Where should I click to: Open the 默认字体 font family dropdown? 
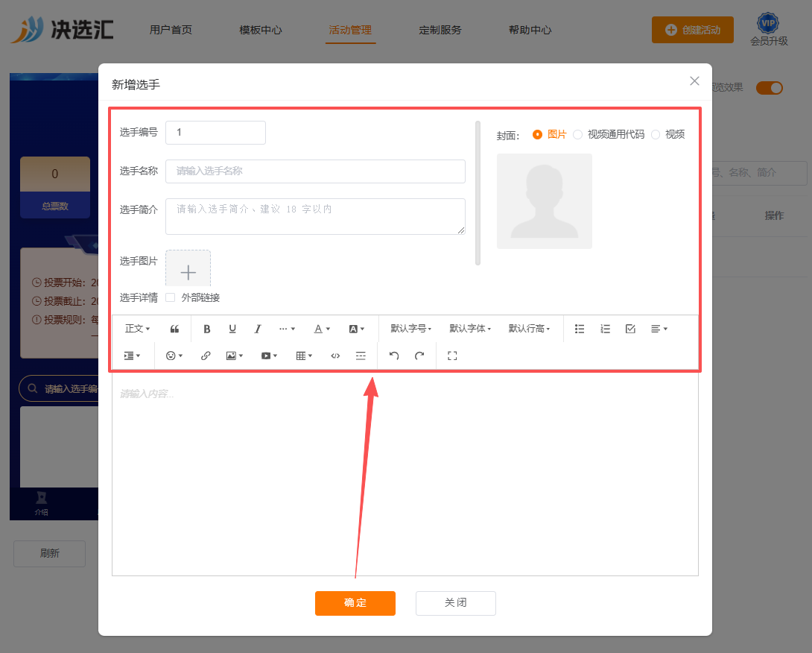(x=470, y=329)
